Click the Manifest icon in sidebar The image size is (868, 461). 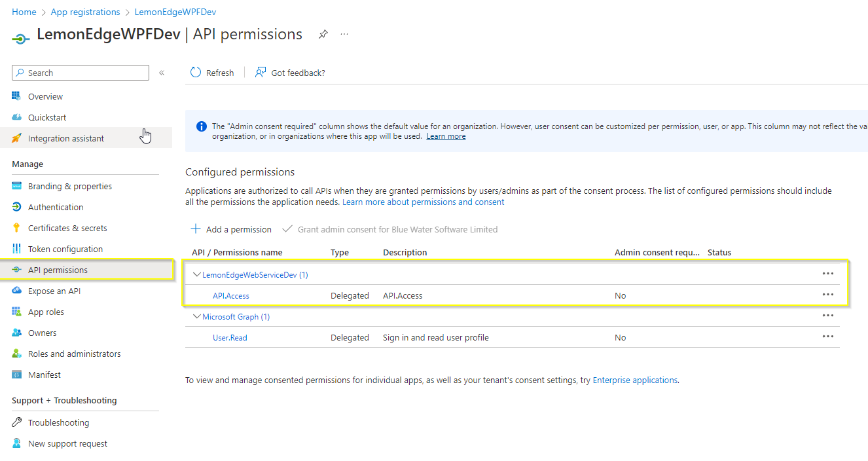[17, 375]
